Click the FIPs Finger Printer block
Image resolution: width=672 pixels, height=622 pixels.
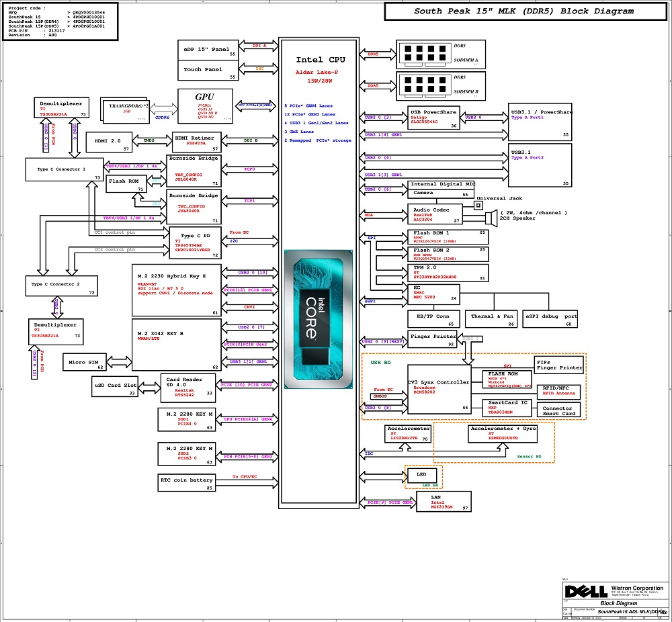(559, 365)
